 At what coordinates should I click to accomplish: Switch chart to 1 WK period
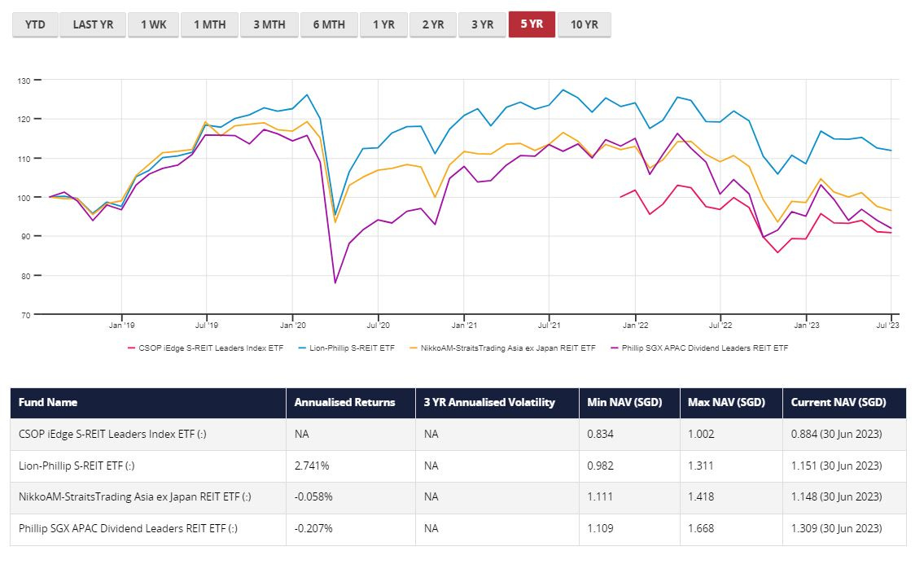pyautogui.click(x=153, y=24)
